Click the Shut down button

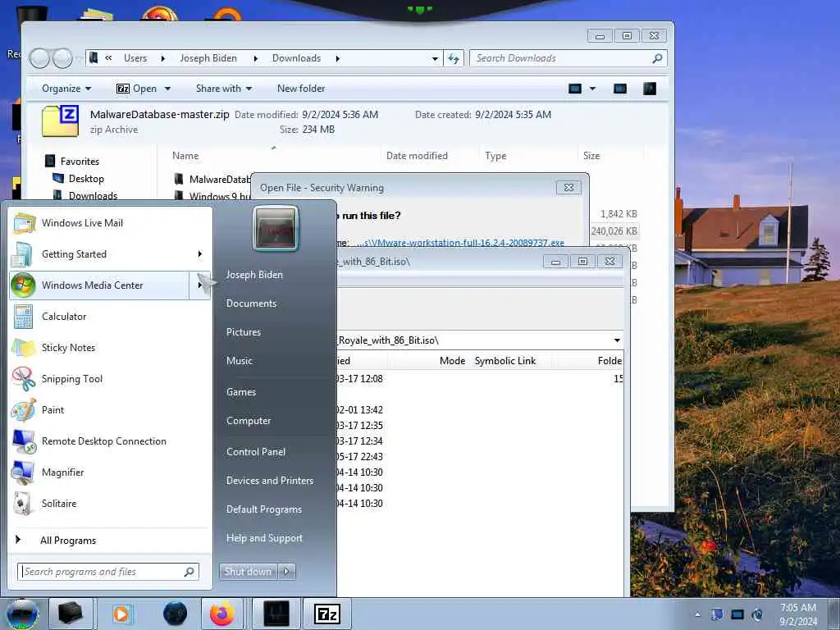pos(248,572)
